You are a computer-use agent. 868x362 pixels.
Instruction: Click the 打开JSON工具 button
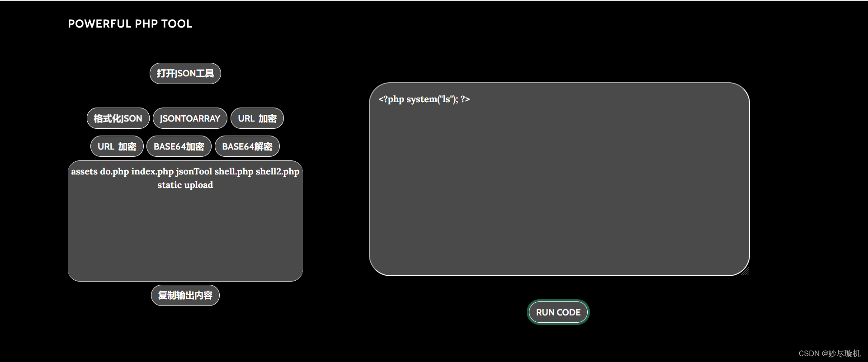coord(185,73)
